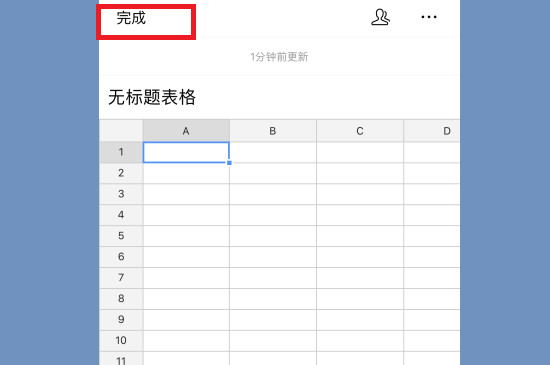This screenshot has width=550, height=365.
Task: Select row 1 header
Action: tap(121, 152)
